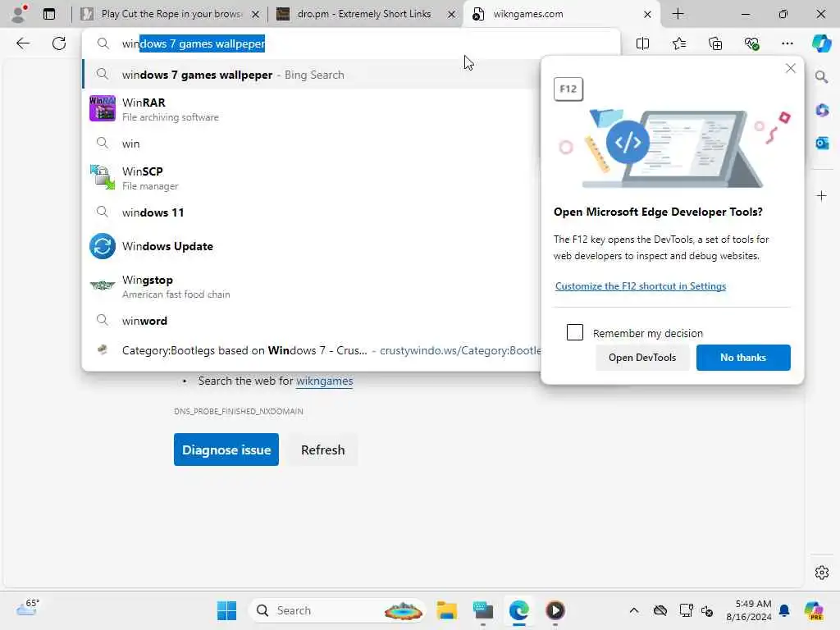Open Microsoft Edge taskbar icon
This screenshot has height=630, width=840.
518,610
